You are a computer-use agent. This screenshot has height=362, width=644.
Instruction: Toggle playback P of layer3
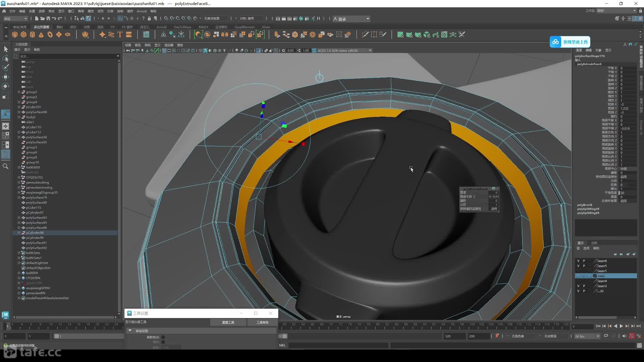584,286
